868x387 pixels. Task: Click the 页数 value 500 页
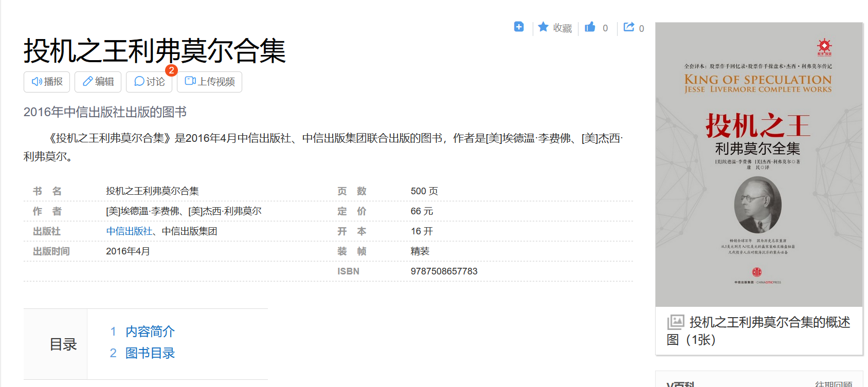point(424,191)
